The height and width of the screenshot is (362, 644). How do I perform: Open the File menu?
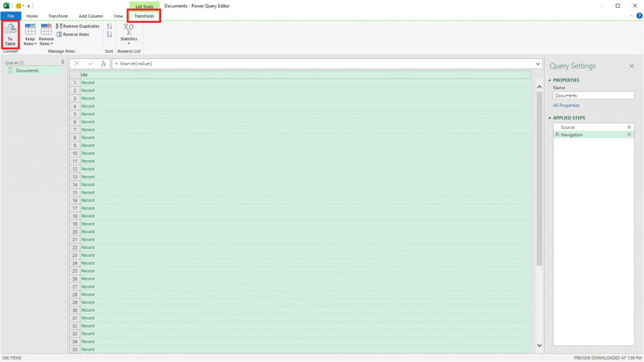tap(10, 16)
